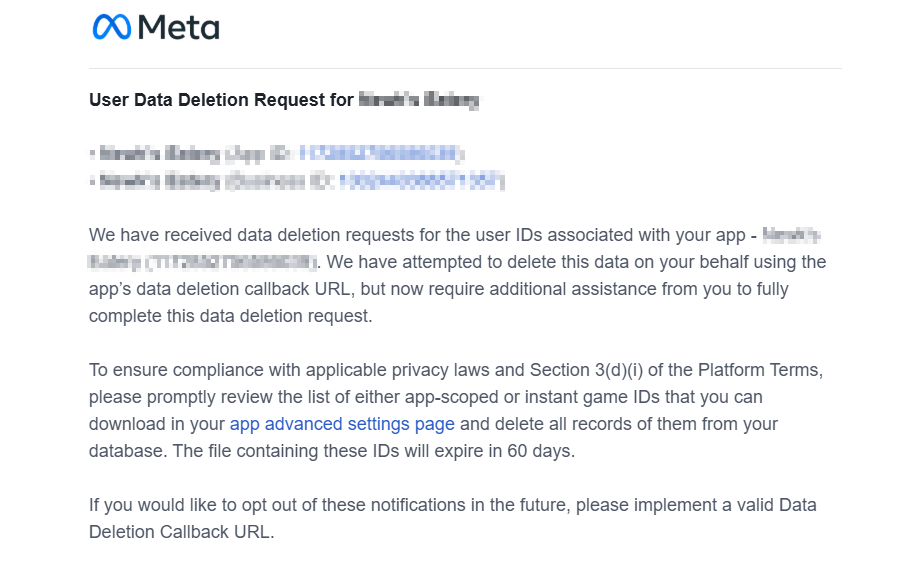The width and height of the screenshot is (915, 566).
Task: Click the blurred business name in second bullet
Action: (159, 181)
